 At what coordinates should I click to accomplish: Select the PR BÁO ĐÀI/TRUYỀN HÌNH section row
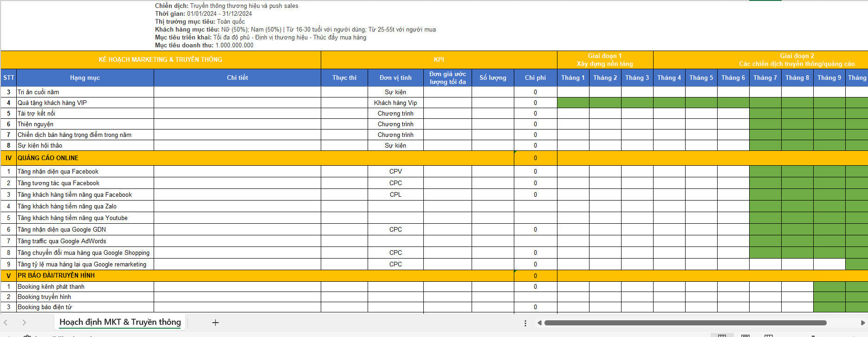[56, 276]
